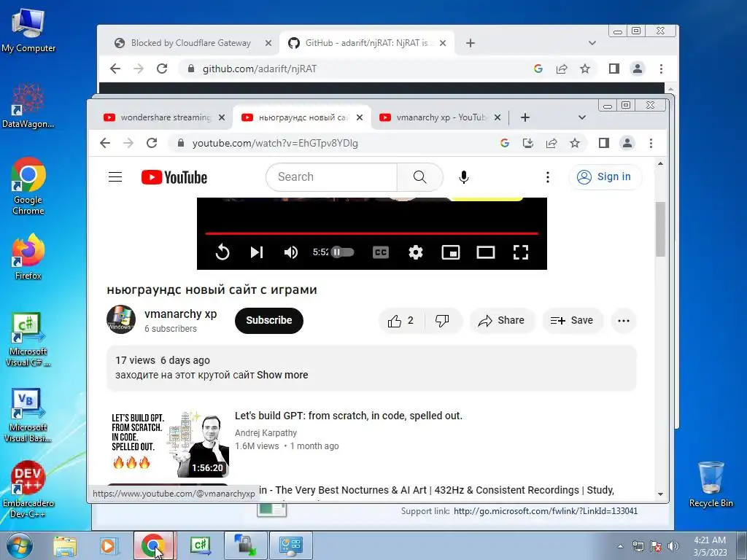Enable miniplayer mode
Viewport: 747px width, 560px height.
pyautogui.click(x=451, y=252)
